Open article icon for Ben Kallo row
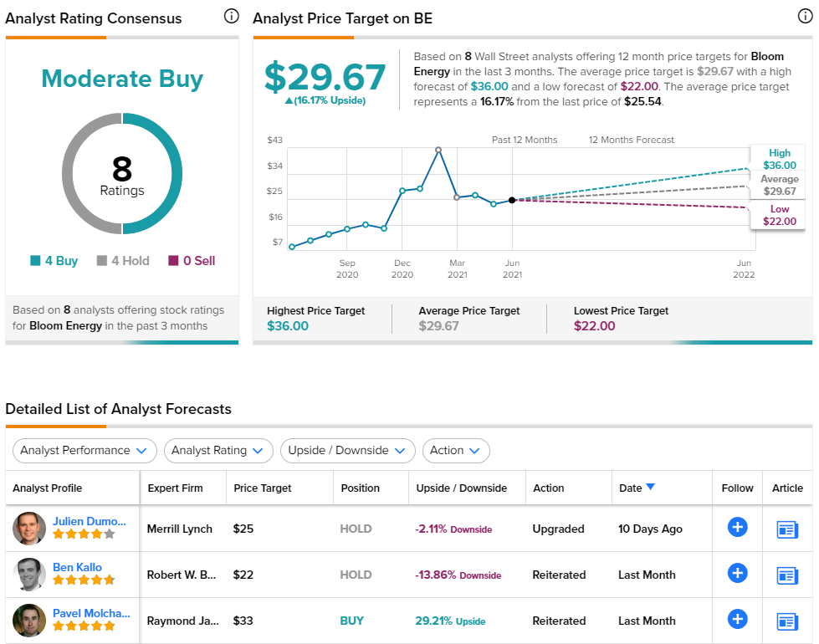The height and width of the screenshot is (644, 819). tap(787, 575)
